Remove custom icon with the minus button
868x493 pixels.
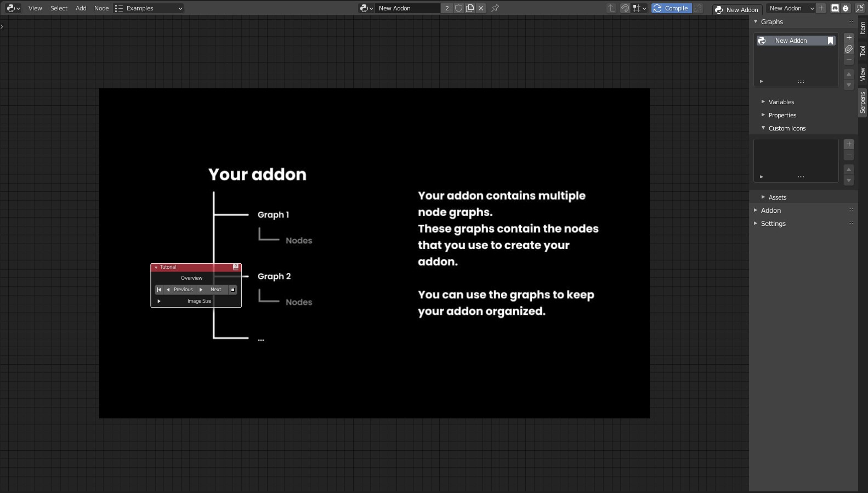tap(849, 155)
